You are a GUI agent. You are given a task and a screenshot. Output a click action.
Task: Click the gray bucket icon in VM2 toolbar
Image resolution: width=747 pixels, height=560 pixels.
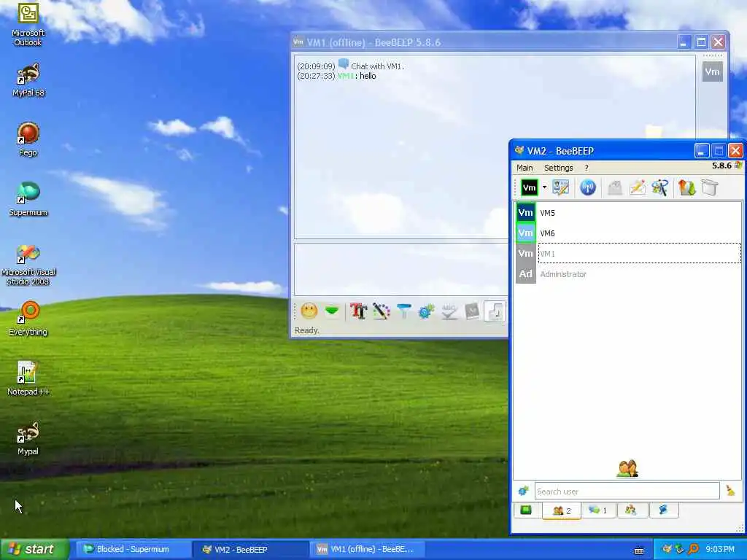(709, 187)
